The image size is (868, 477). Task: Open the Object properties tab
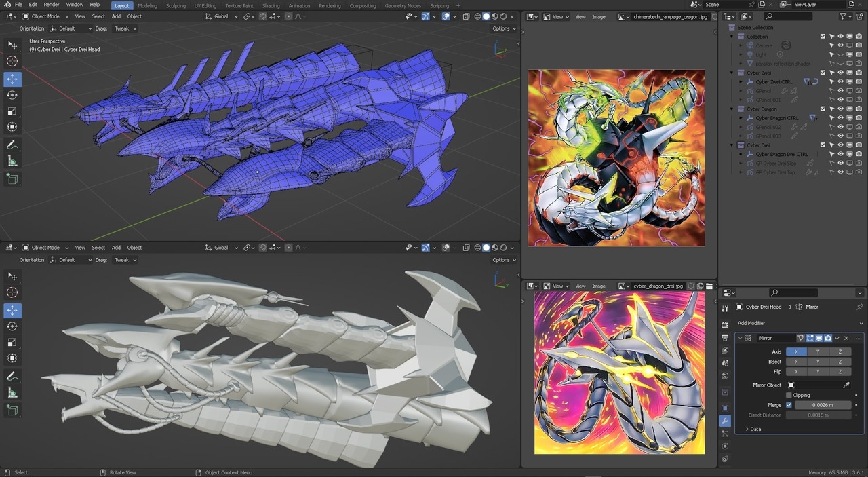pyautogui.click(x=725, y=408)
